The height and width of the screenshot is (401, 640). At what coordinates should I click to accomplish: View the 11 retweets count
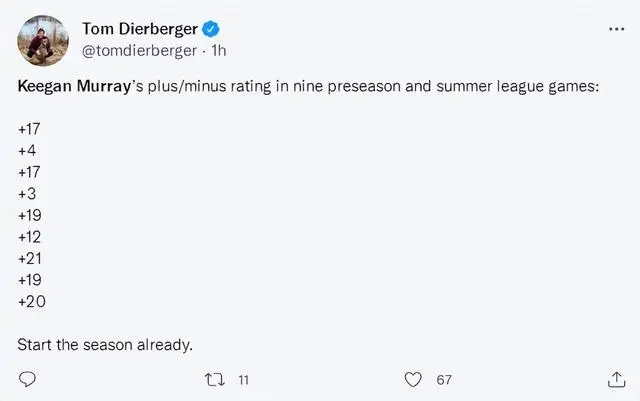pyautogui.click(x=243, y=380)
